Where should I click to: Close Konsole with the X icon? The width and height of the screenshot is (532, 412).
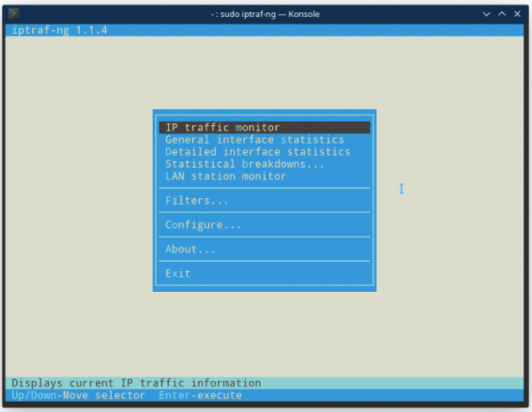coord(517,14)
